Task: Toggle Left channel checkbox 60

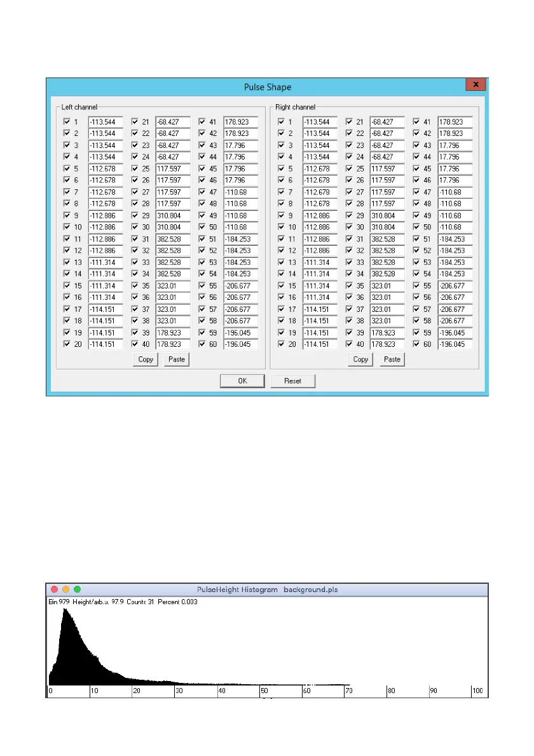Action: [x=202, y=344]
